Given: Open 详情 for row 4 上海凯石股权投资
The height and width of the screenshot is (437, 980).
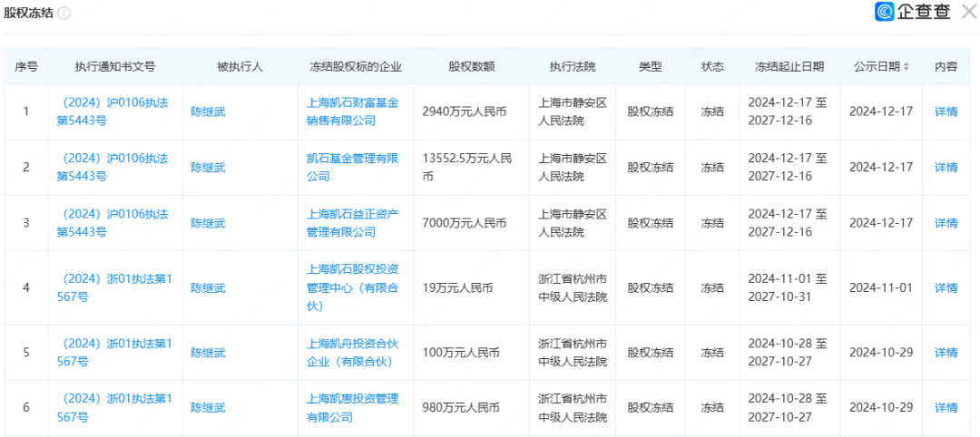Looking at the screenshot, I should coord(946,287).
